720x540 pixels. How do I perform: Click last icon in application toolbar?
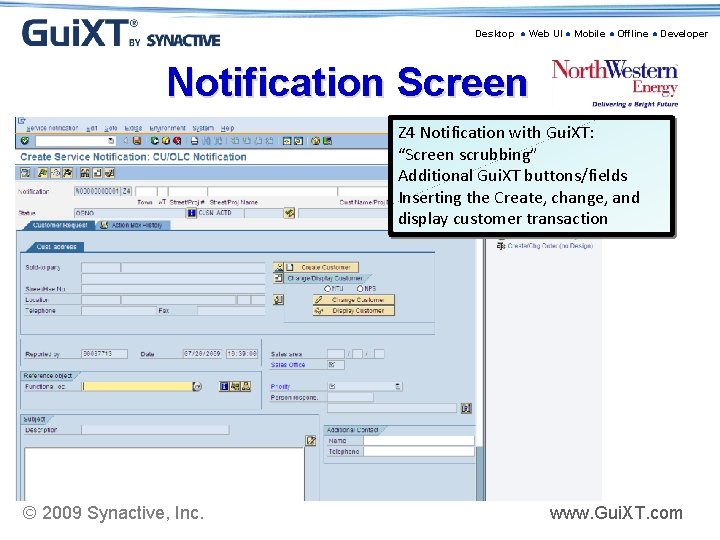(x=110, y=173)
